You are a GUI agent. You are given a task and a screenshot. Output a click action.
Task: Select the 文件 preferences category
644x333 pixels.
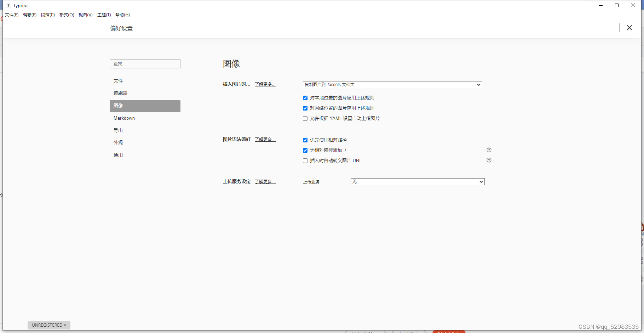(x=145, y=81)
